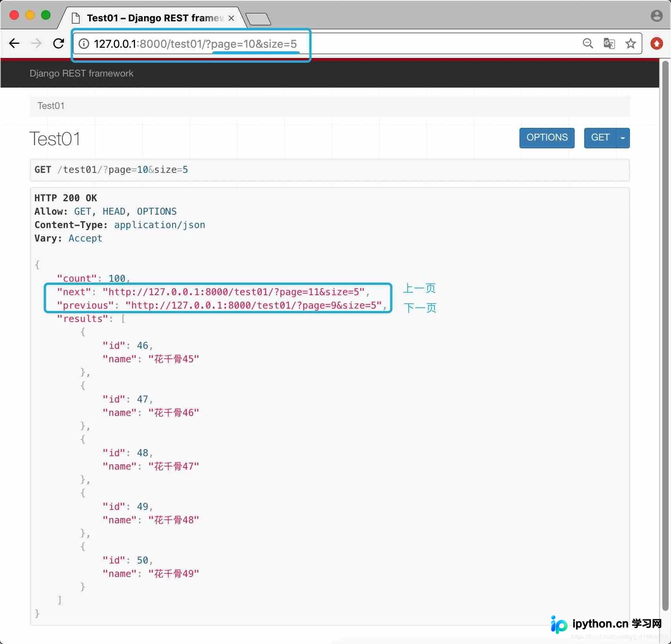671x644 pixels.
Task: Open the user profile icon
Action: click(656, 16)
